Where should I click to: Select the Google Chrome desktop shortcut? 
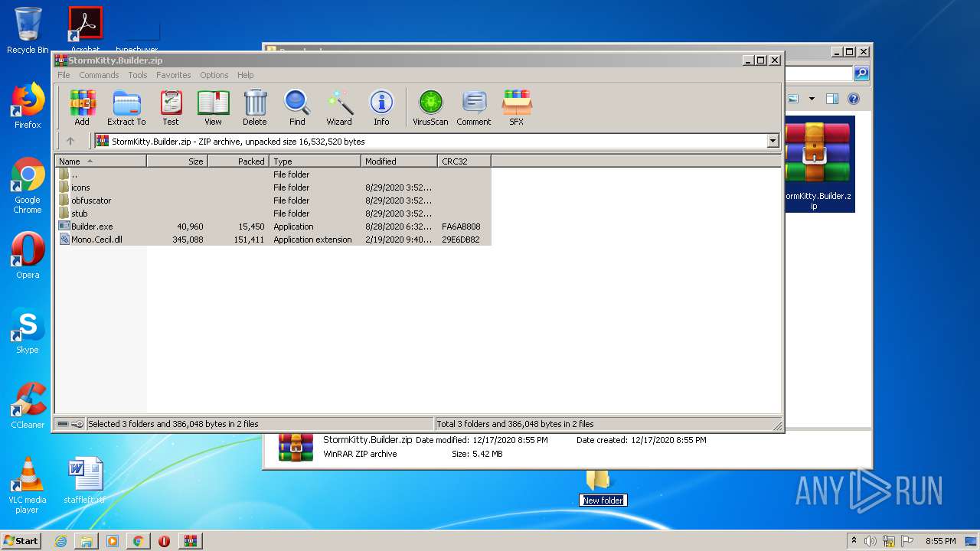28,186
